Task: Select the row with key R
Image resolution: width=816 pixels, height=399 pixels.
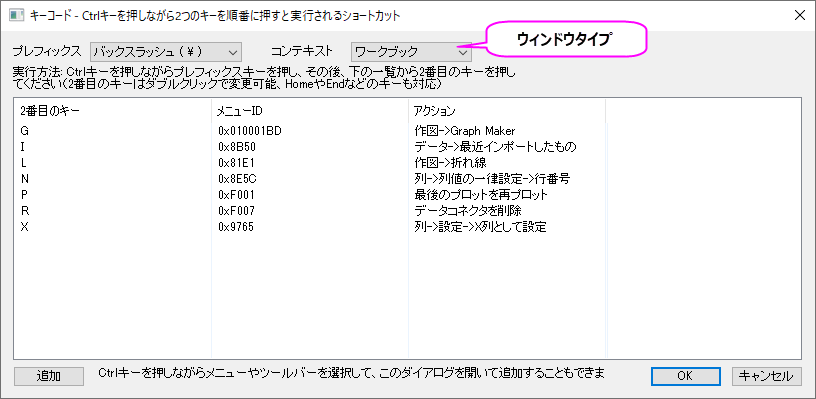Action: (310, 211)
